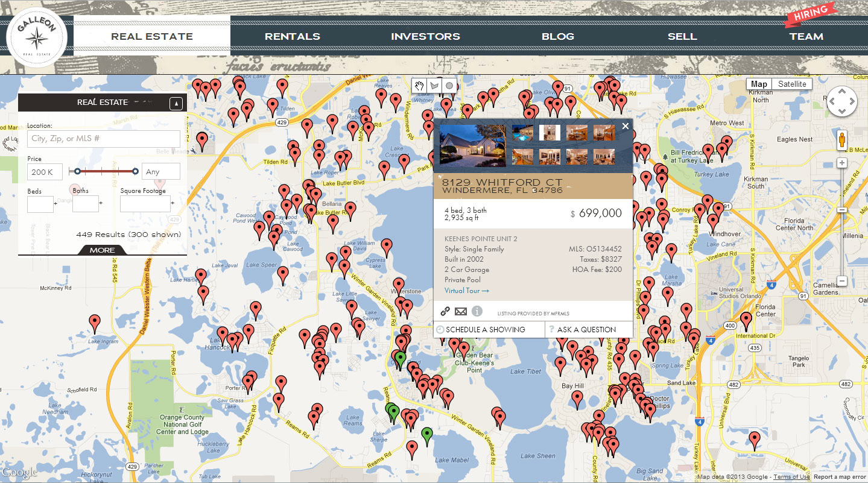The image size is (868, 483).
Task: Click the info icon next to MFRMLS text
Action: coord(477,311)
